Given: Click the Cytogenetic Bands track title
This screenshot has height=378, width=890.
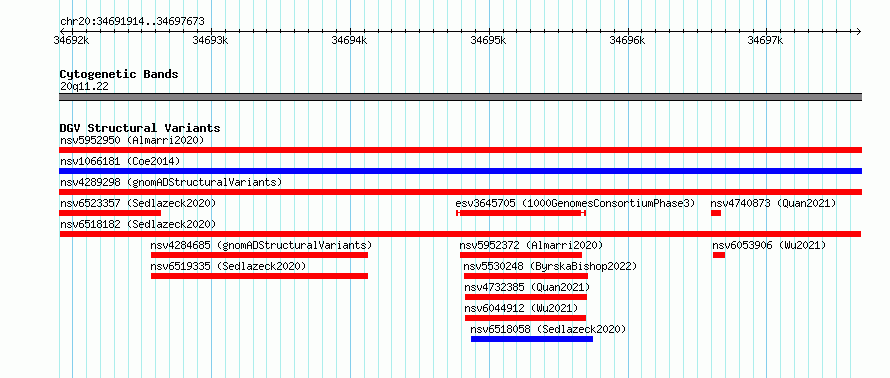Looking at the screenshot, I should [119, 74].
